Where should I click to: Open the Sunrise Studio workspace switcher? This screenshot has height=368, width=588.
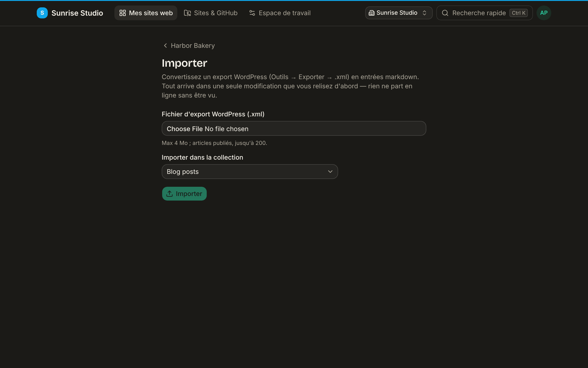coord(399,13)
